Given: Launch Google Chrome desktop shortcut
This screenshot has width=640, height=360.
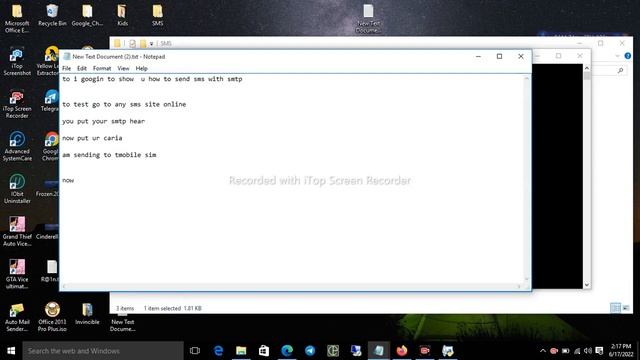Looking at the screenshot, I should click(51, 147).
